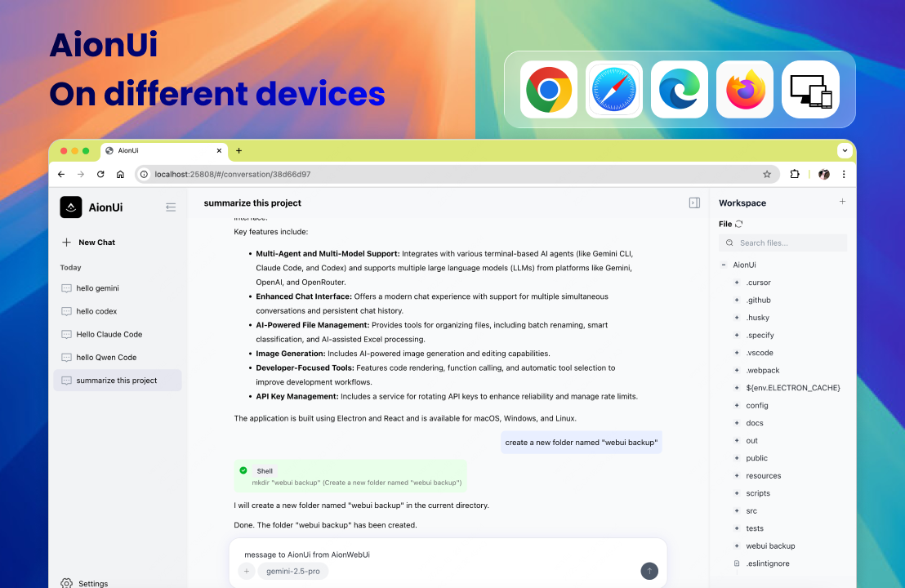Toggle the workspace panel with split-view icon

(x=695, y=202)
